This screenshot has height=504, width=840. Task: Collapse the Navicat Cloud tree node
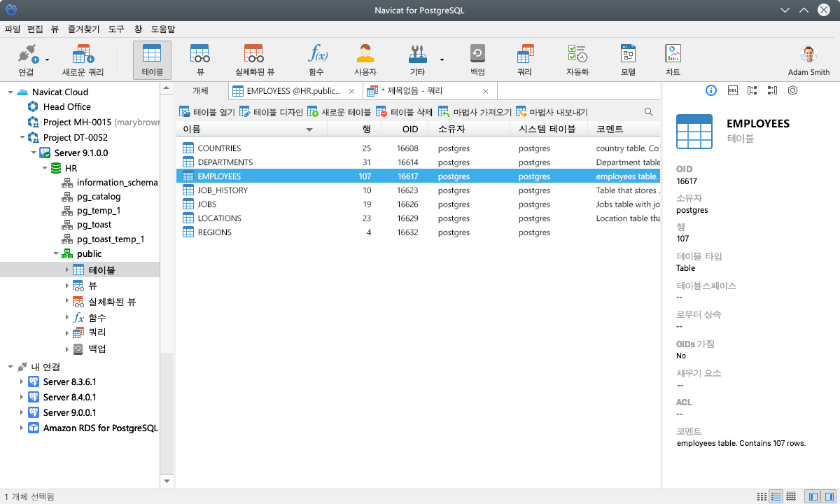point(10,92)
